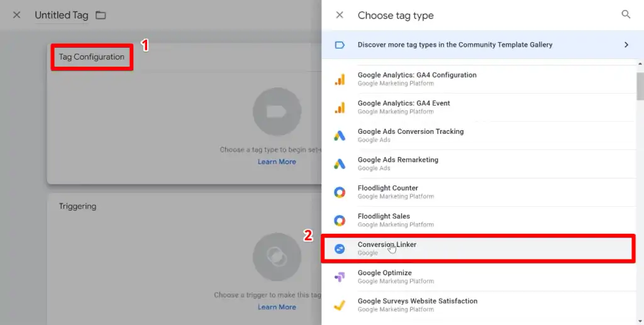Click the Tag Configuration placeholder tag icon

tap(277, 112)
